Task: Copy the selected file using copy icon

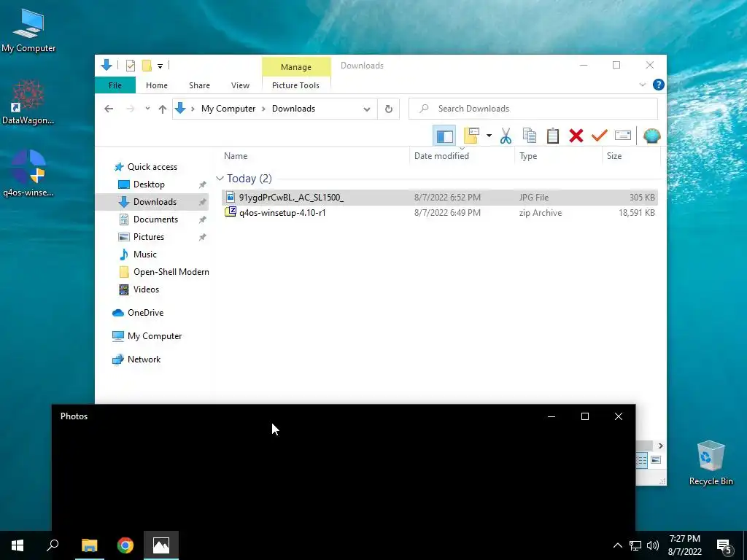Action: [x=530, y=136]
